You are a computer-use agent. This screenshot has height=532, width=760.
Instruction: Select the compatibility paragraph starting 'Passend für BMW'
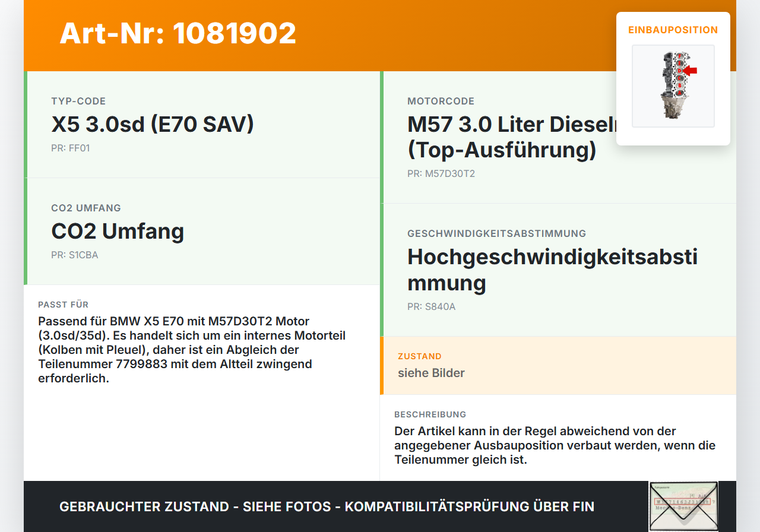(x=192, y=350)
